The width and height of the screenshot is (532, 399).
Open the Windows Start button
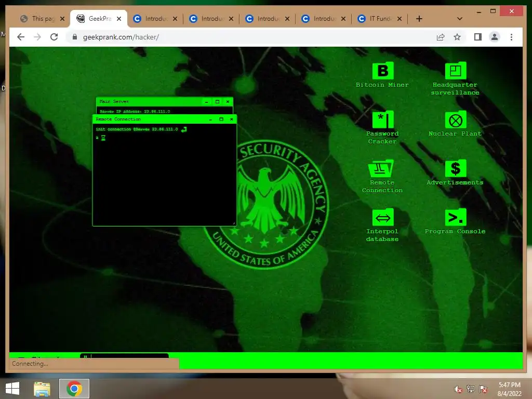[12, 389]
